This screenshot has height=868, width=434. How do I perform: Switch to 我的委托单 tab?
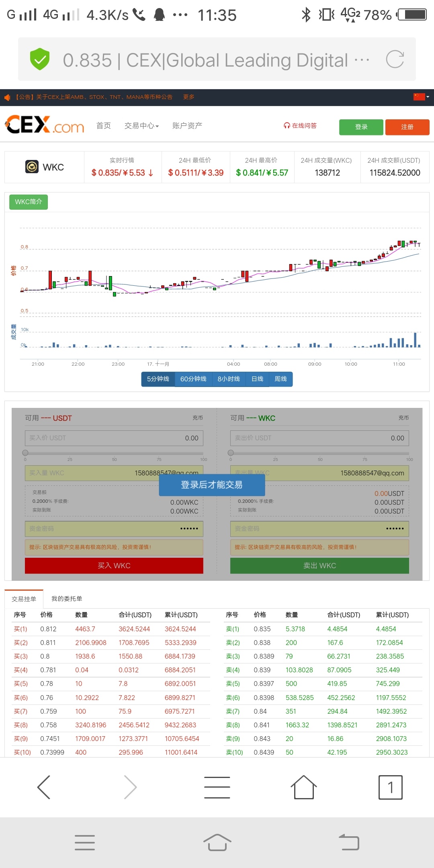(67, 598)
